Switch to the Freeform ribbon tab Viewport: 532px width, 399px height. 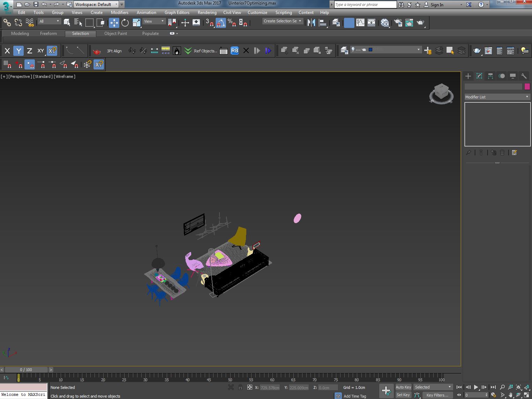48,34
